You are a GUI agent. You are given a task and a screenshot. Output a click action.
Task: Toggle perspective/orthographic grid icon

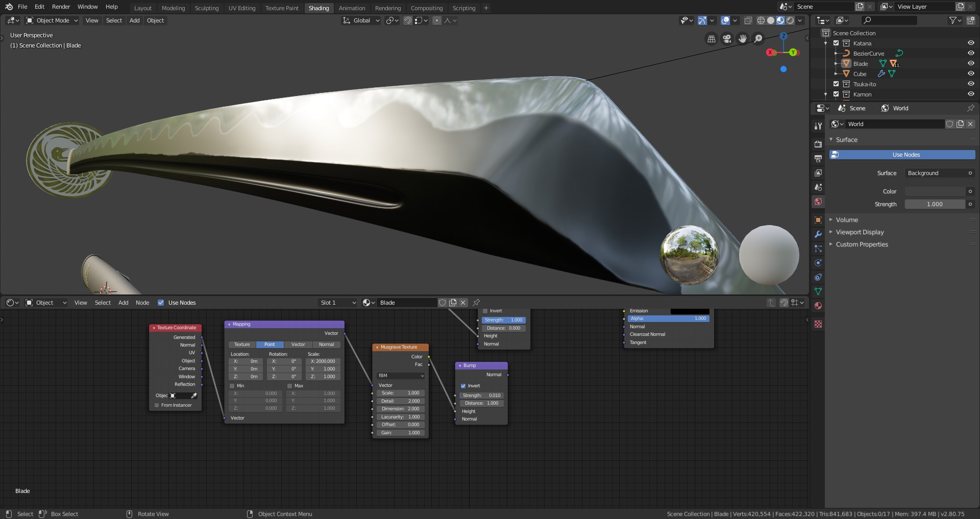pyautogui.click(x=711, y=39)
